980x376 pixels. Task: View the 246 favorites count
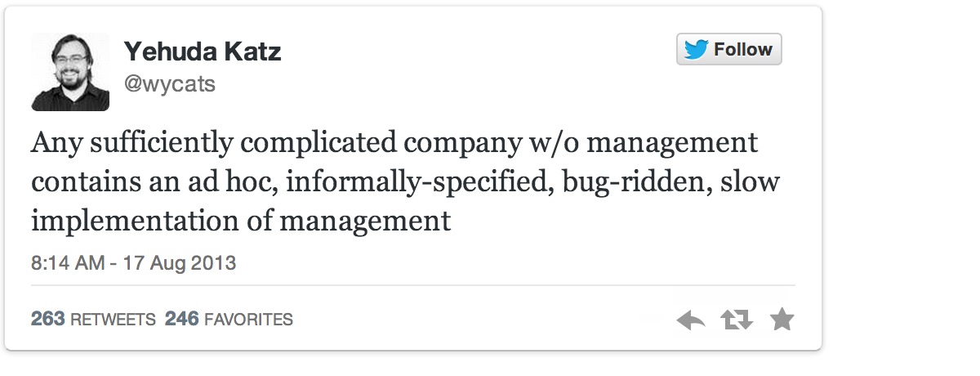182,319
